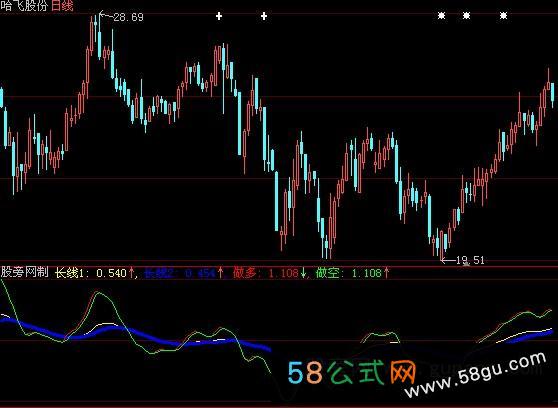This screenshot has width=558, height=408.
Task: Select the 长线1: 0.540 indicator label
Action: (x=90, y=273)
